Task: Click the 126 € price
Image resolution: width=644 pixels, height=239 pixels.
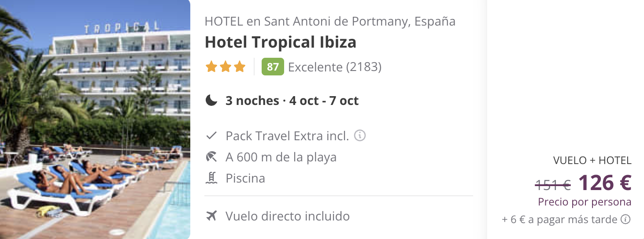Action: [x=605, y=182]
